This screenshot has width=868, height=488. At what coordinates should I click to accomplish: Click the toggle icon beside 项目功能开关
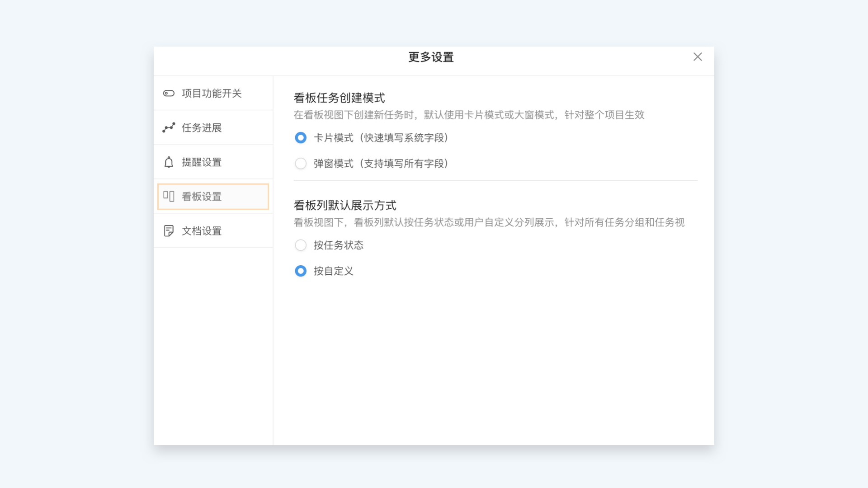pos(169,94)
